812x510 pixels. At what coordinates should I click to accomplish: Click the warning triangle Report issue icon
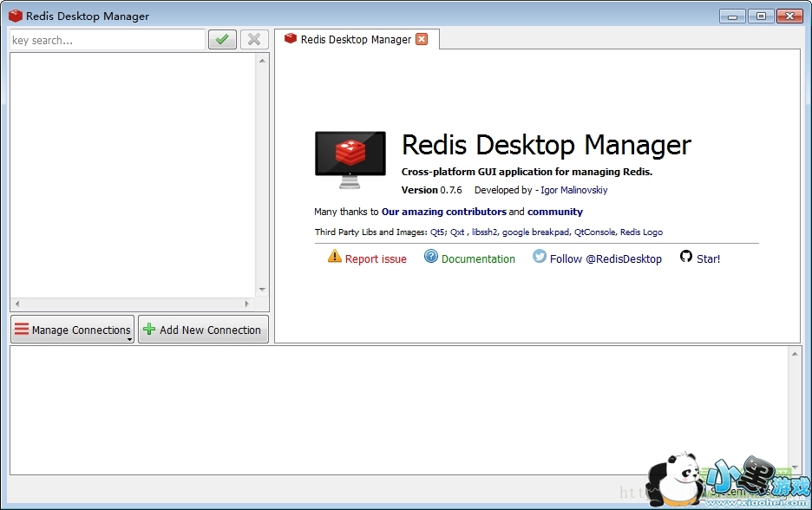coord(335,257)
